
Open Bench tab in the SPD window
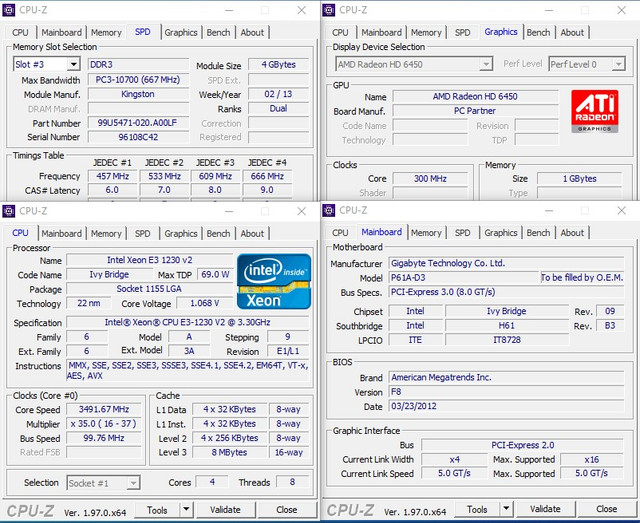218,32
